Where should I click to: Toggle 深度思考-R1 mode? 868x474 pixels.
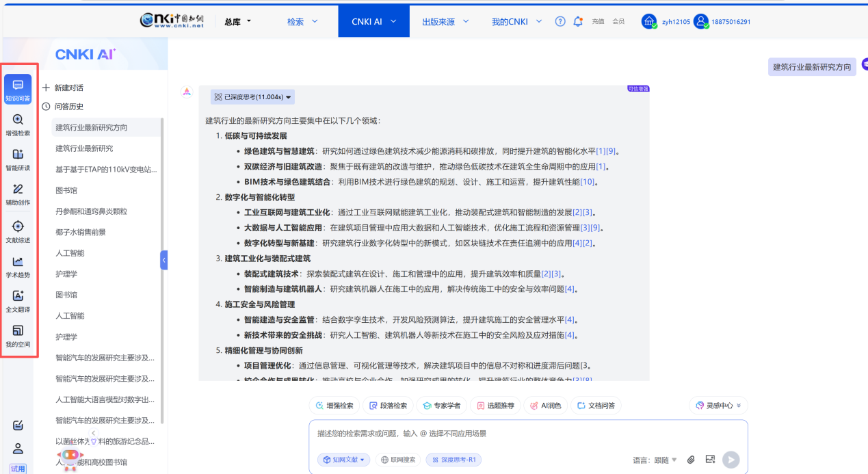click(453, 460)
